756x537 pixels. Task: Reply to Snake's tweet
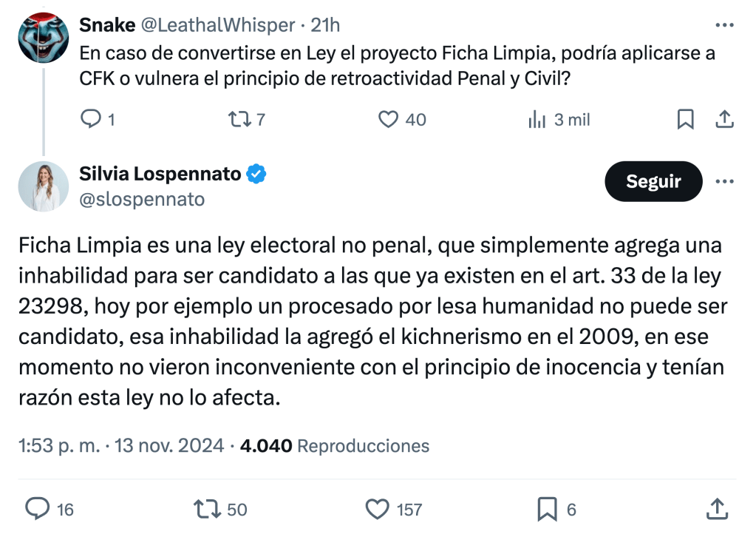90,119
